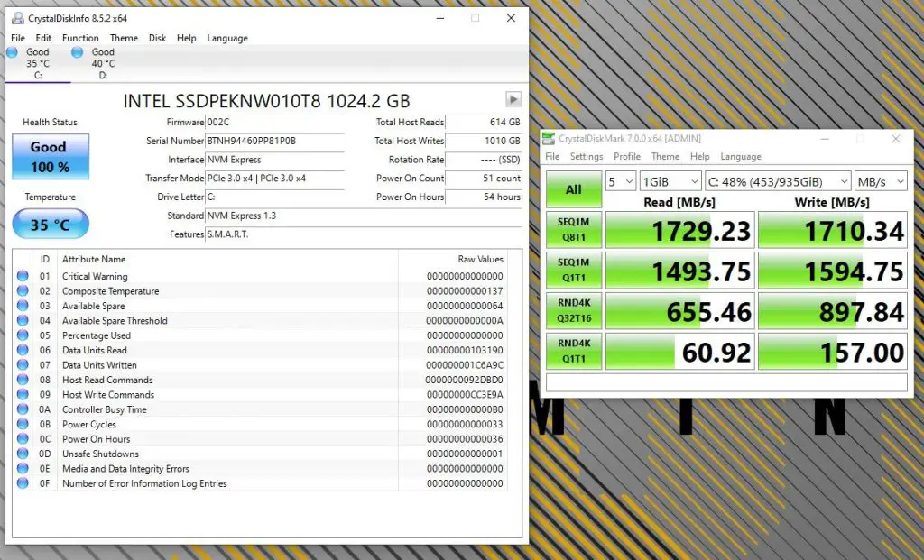Click the SEQ1M Q8T1 read result 1729.23
Viewport: 924px width, 560px height.
(x=680, y=230)
